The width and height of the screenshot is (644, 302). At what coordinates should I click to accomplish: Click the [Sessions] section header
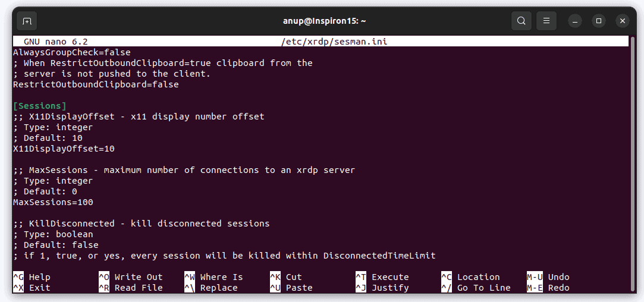39,106
